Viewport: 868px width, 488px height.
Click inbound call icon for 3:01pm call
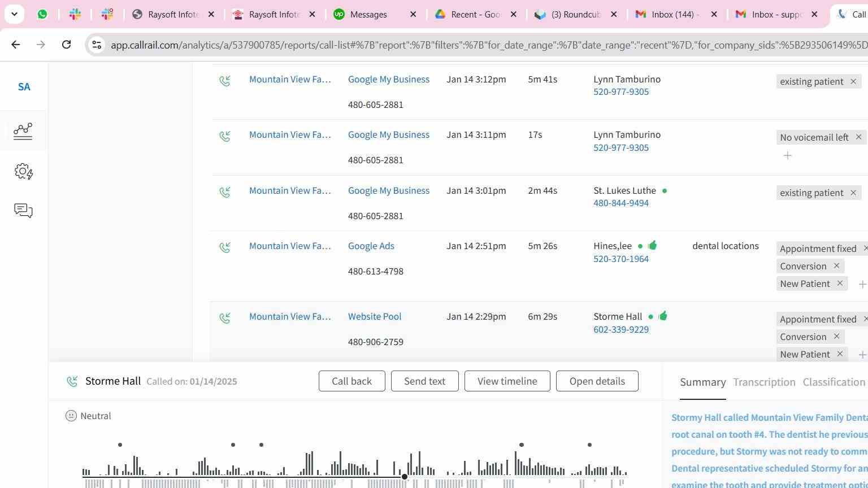225,192
